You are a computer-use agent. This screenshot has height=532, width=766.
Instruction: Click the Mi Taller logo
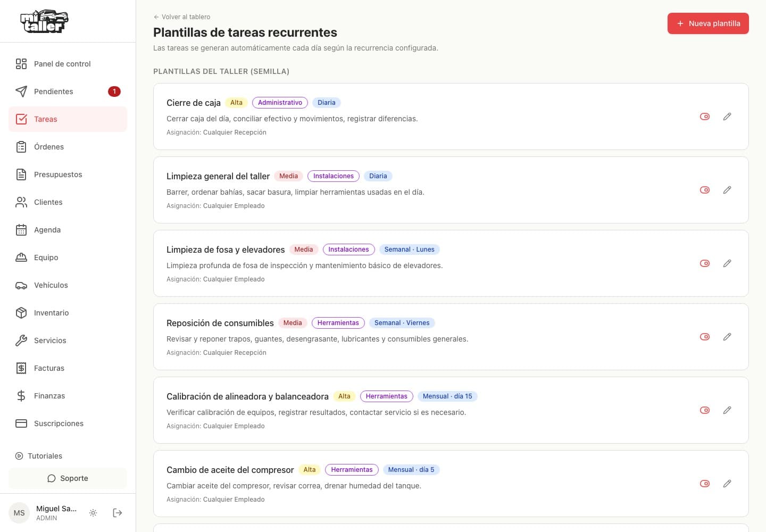coord(45,21)
